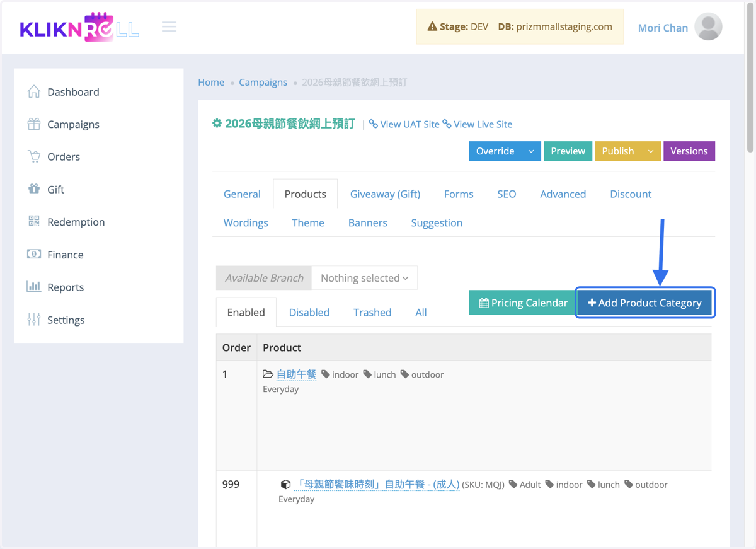Open Reports in the sidebar
The height and width of the screenshot is (549, 756).
pos(66,287)
